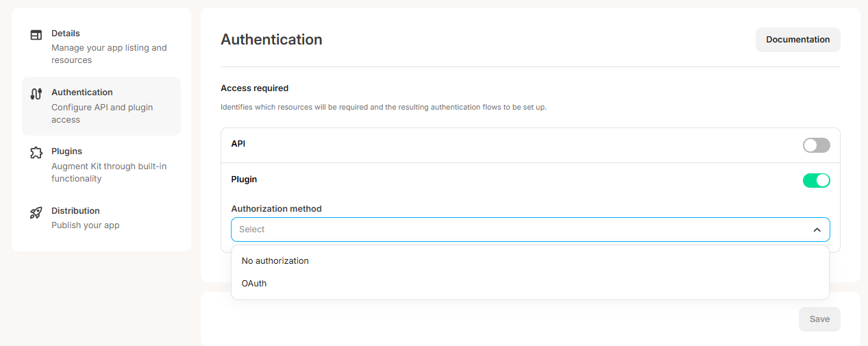Click the Plugins puzzle piece icon
The image size is (868, 346).
tap(36, 153)
